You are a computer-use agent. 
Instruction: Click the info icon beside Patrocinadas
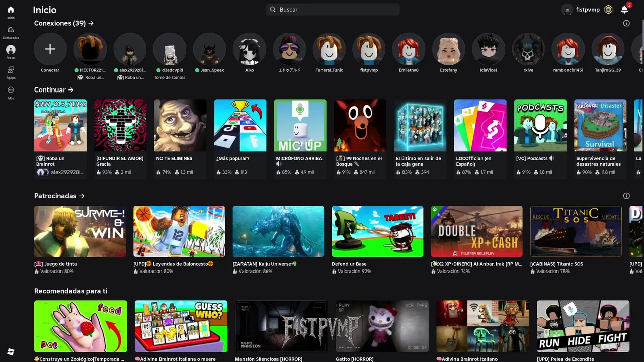(x=626, y=196)
